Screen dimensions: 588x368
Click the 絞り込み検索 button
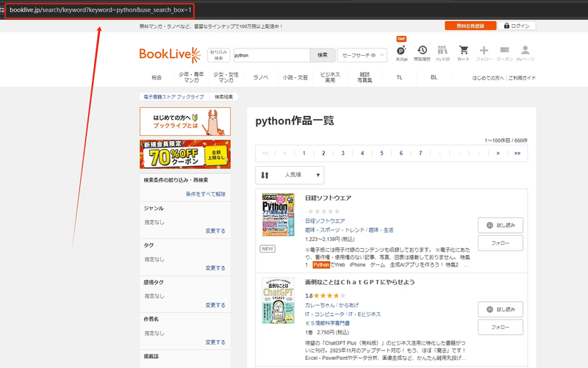pyautogui.click(x=218, y=55)
